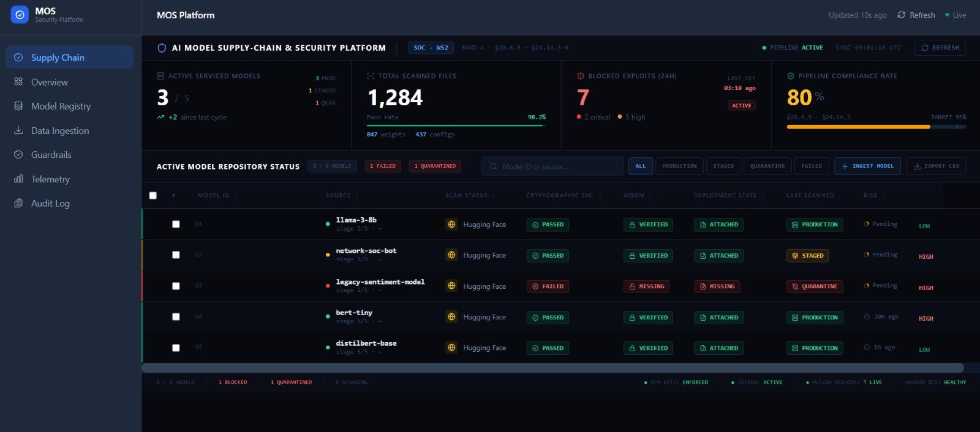Click the Telemetry bar-chart icon
Screen dimensions: 980x432
18,179
